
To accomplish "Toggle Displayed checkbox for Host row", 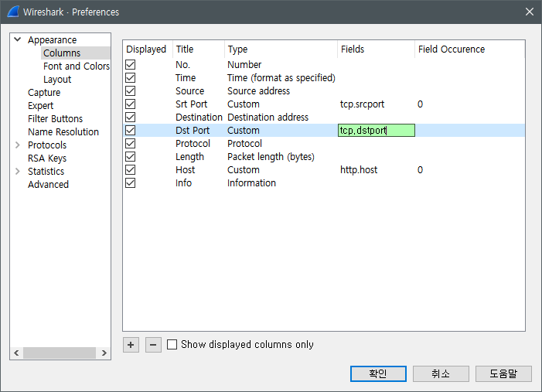I will tap(131, 170).
